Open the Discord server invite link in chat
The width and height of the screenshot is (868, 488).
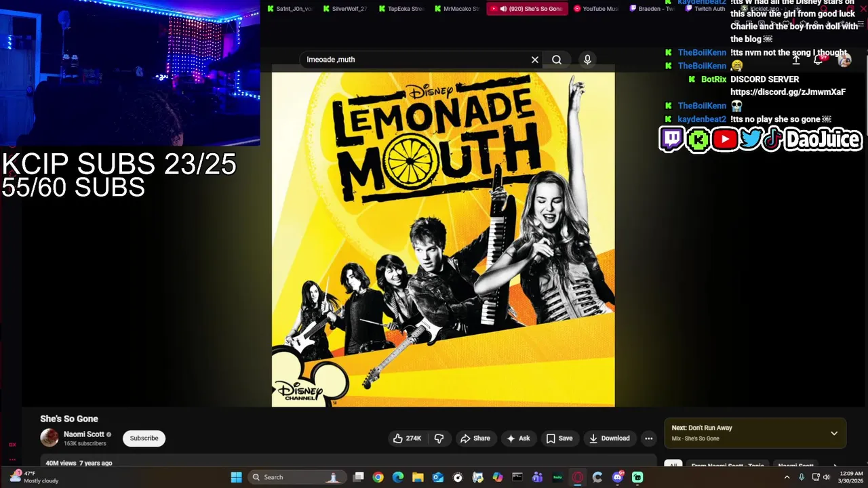coord(788,92)
